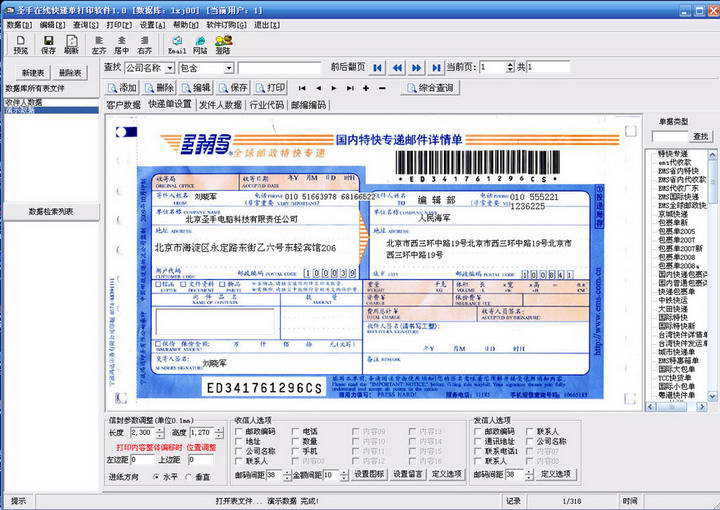The image size is (720, 510).
Task: Click the 刷新 (Refresh) toolbar icon
Action: pyautogui.click(x=71, y=43)
